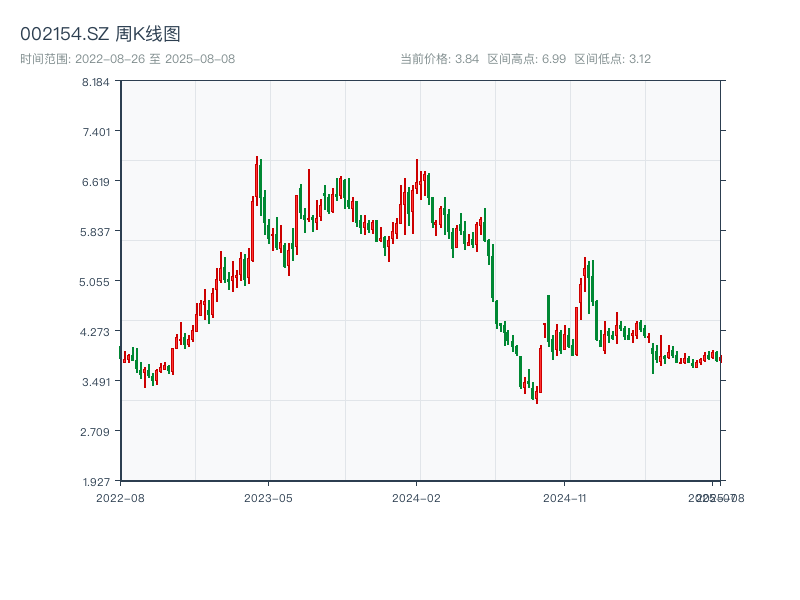Click the 区间低点 3.12 label

tap(613, 59)
